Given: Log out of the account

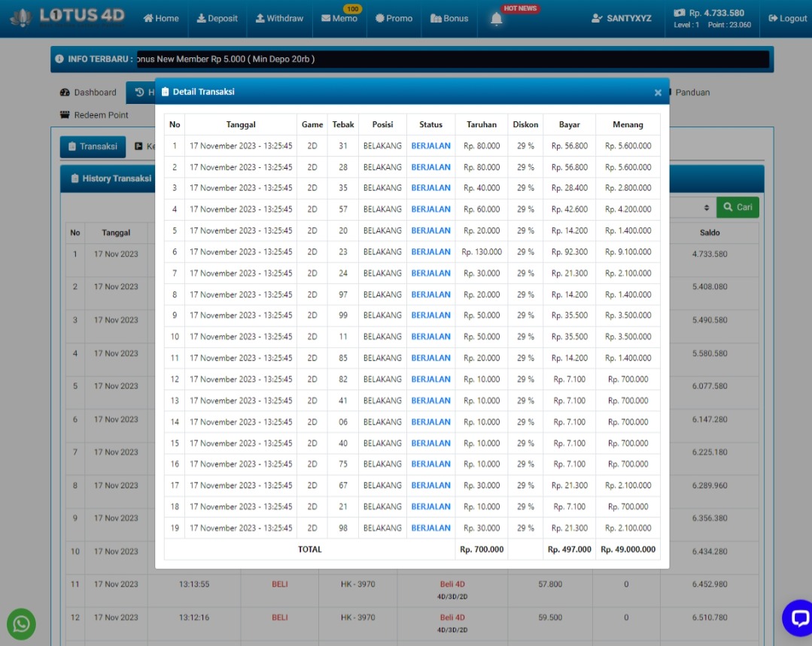Looking at the screenshot, I should pyautogui.click(x=787, y=18).
